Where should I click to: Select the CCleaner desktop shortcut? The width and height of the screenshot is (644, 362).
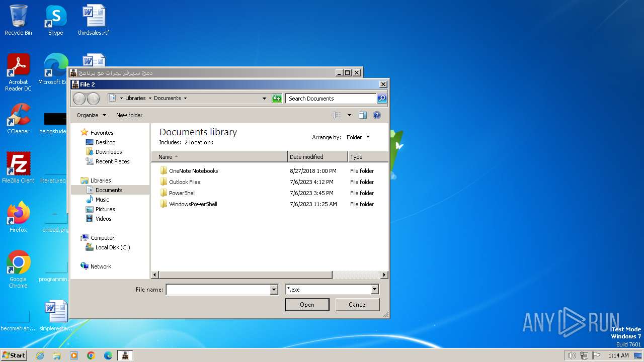[18, 119]
